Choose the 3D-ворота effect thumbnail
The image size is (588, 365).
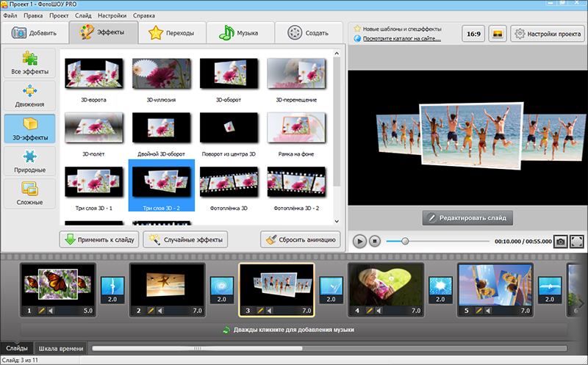click(94, 73)
